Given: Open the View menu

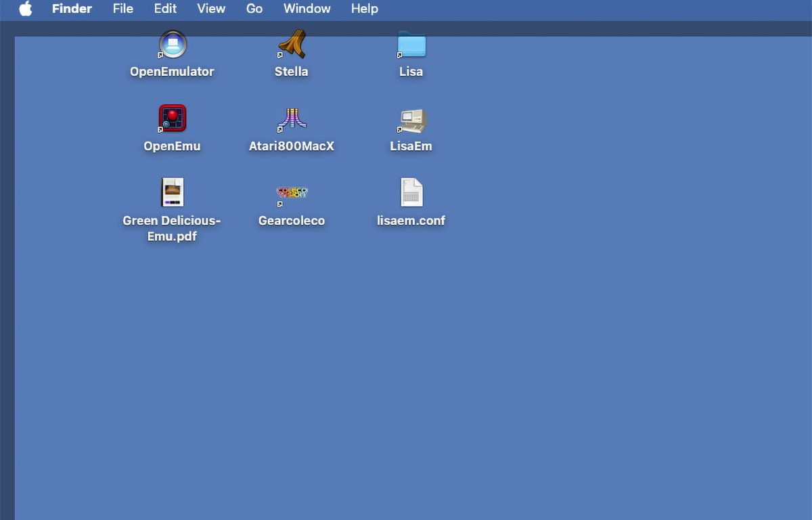Looking at the screenshot, I should point(211,9).
